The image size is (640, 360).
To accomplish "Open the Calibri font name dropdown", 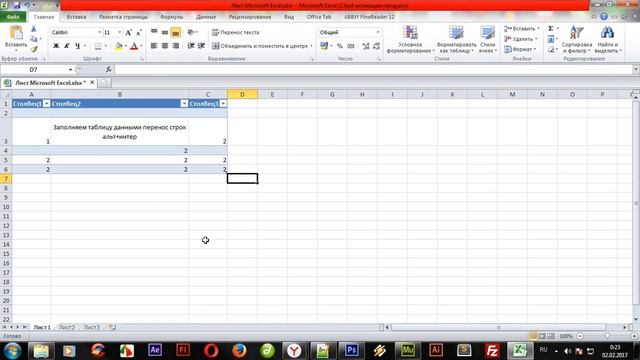I will point(99,32).
